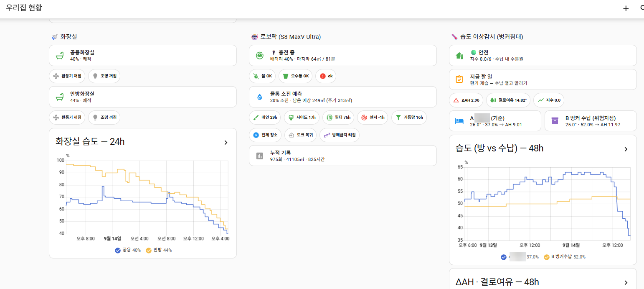This screenshot has width=644, height=289.
Task: Click 습도 이상감시 (벙커침대) heading
Action: [492, 37]
